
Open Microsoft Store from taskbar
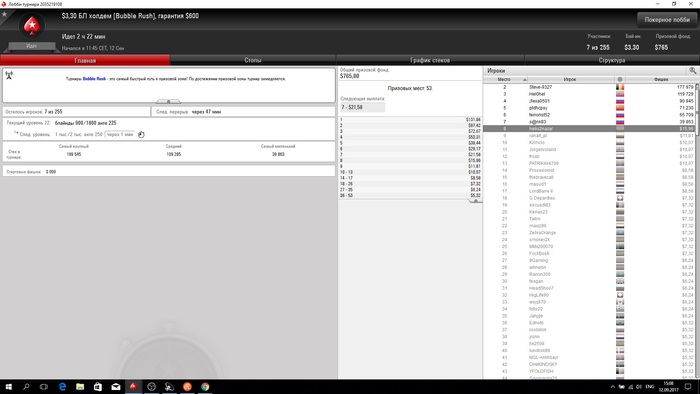click(x=98, y=387)
